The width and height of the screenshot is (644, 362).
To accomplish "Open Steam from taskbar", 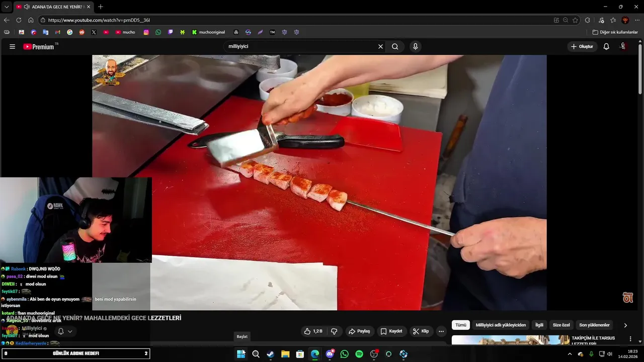I will click(270, 354).
